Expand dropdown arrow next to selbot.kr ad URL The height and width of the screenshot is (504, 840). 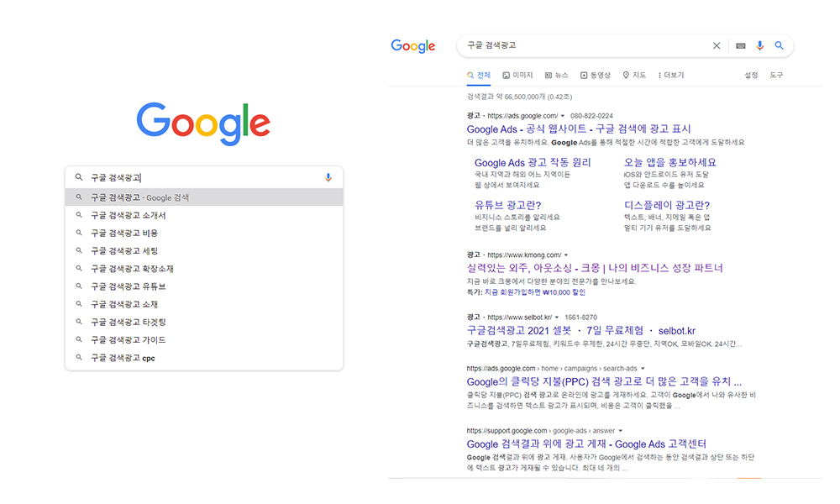tap(557, 318)
